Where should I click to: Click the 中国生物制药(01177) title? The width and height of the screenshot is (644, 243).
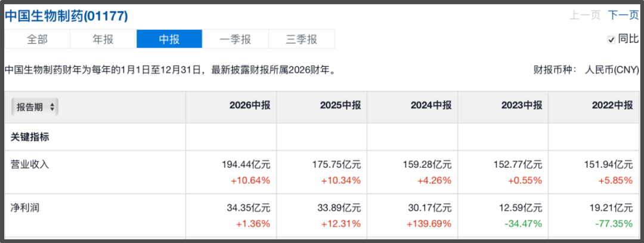tap(67, 16)
